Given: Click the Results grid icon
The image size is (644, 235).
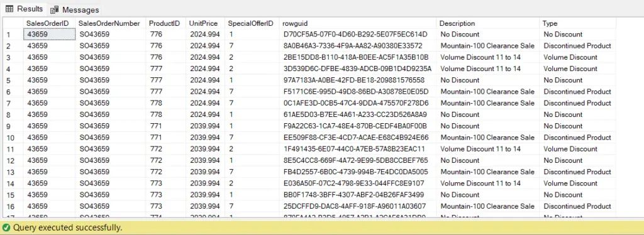Looking at the screenshot, I should pyautogui.click(x=9, y=9).
